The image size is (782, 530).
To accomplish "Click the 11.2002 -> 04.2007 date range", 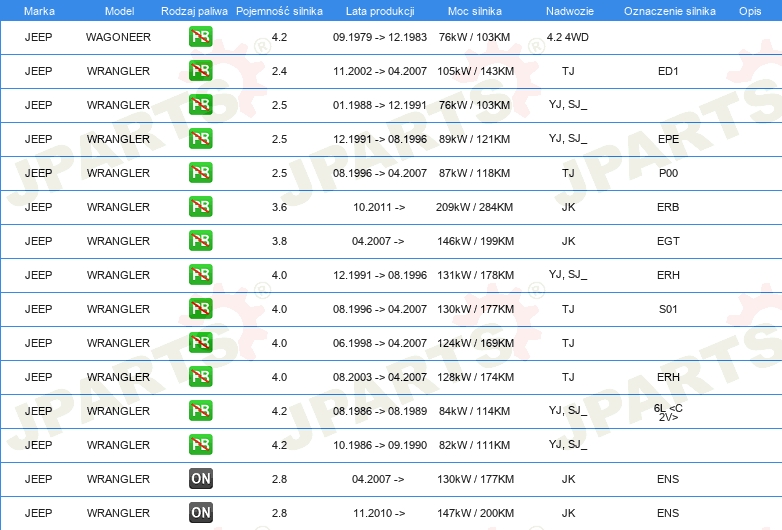I will coord(380,71).
